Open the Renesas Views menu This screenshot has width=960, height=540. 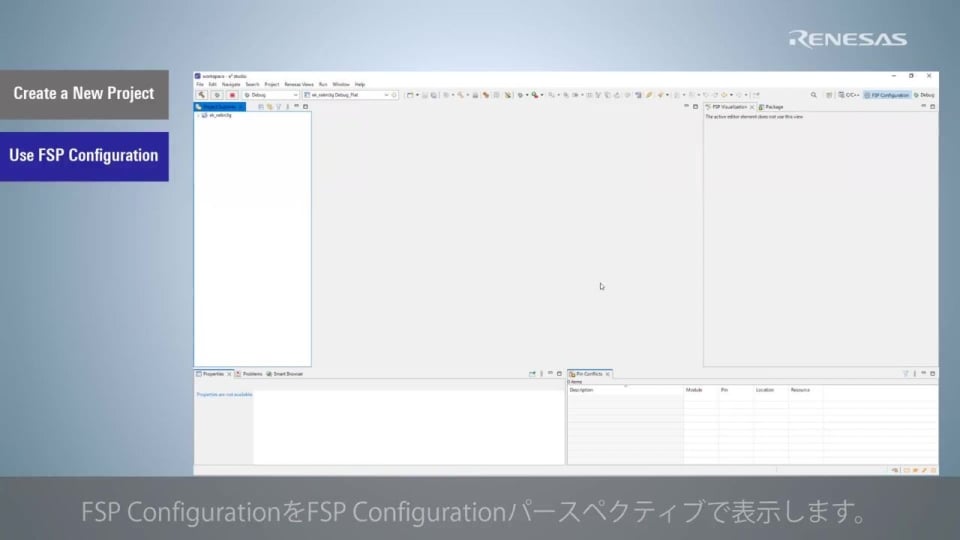[x=299, y=84]
